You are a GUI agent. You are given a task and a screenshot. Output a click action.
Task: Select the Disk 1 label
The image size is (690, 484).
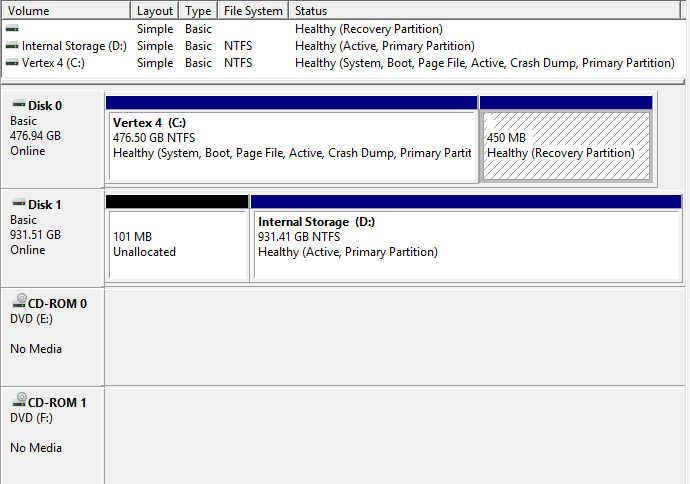(x=45, y=205)
